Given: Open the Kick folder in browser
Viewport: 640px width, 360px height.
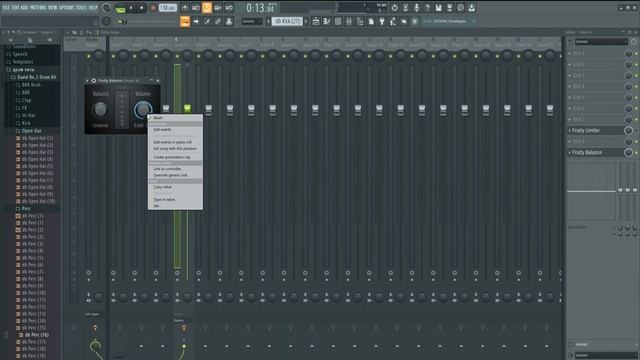Looking at the screenshot, I should (26, 123).
